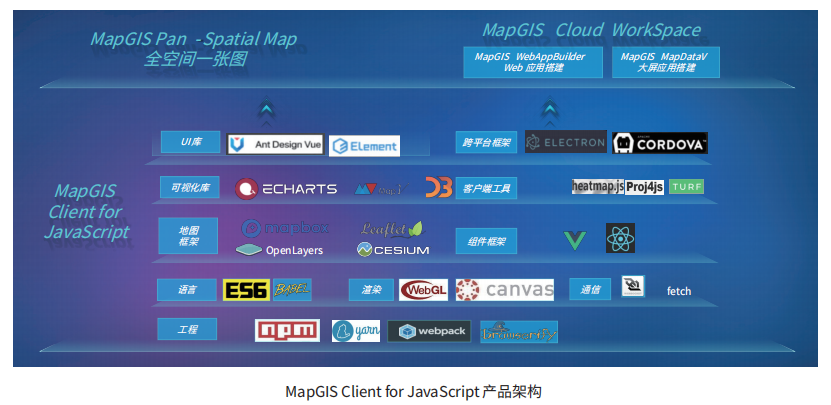Select the 渲染 label box
This screenshot has width=831, height=405.
[x=371, y=290]
